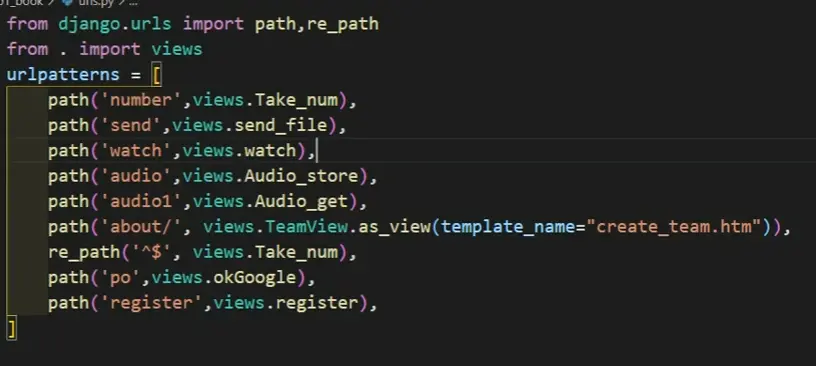
Task: Click 'Audio_store' in the audio path line
Action: click(x=301, y=176)
